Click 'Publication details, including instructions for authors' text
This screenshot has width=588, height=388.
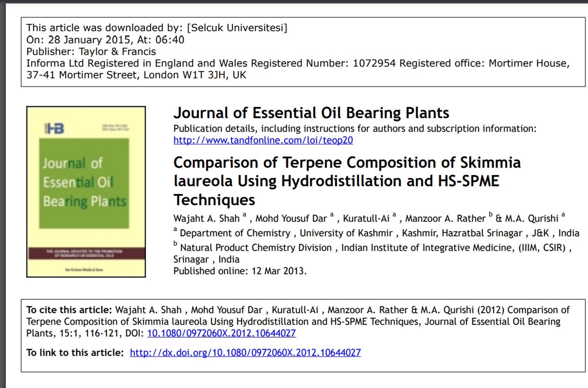355,129
